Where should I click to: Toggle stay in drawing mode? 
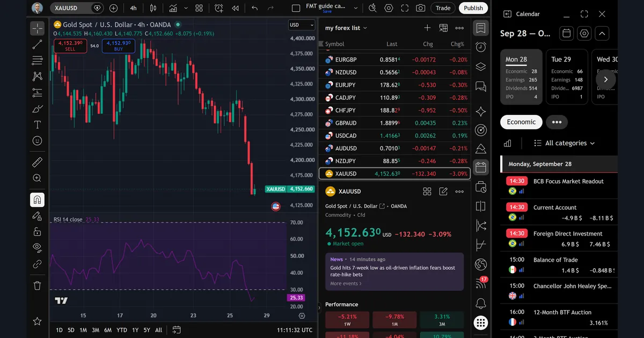[x=37, y=216]
